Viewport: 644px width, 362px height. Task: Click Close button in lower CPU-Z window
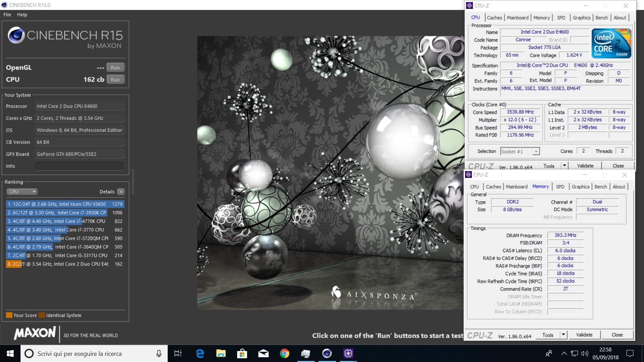(617, 335)
